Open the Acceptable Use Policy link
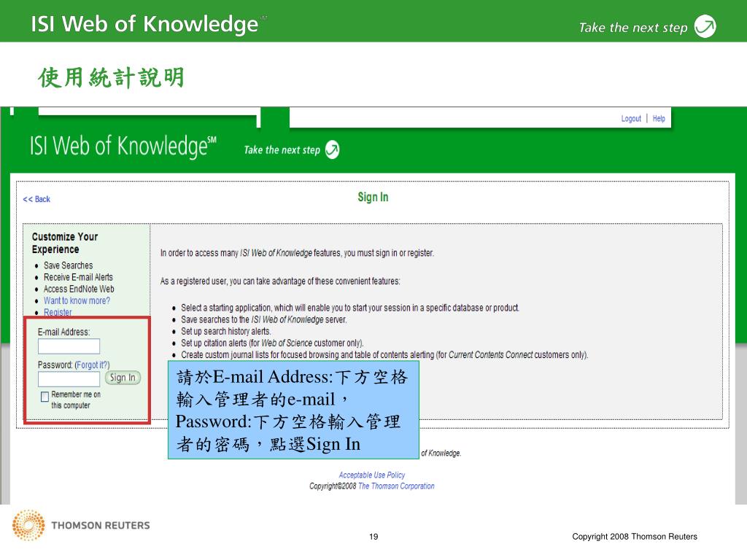747x560 pixels. [x=371, y=475]
